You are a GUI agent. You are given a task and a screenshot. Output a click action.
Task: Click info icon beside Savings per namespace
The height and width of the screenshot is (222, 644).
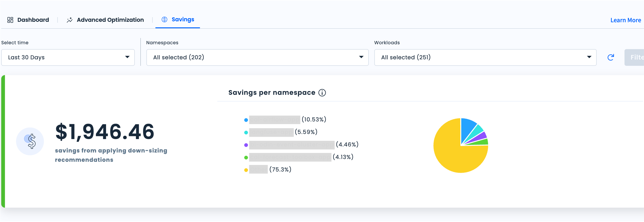pos(322,93)
